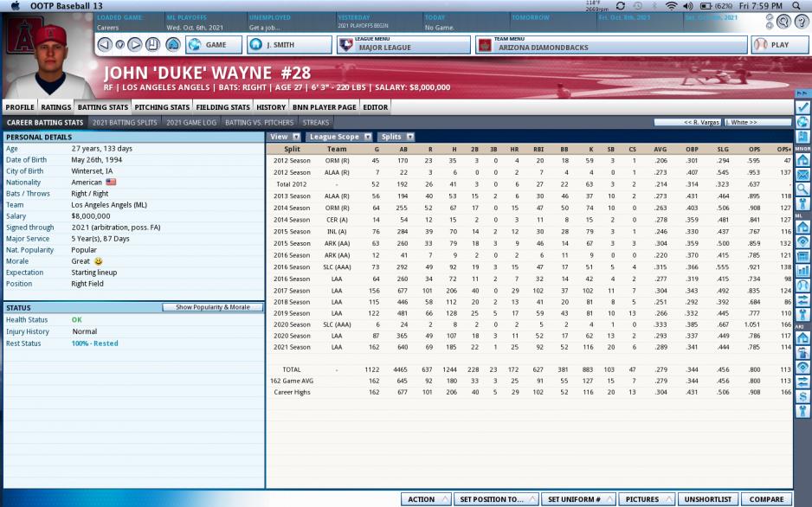Image resolution: width=812 pixels, height=507 pixels.
Task: Open the ML headphones icon in sidebar
Action: 802,285
